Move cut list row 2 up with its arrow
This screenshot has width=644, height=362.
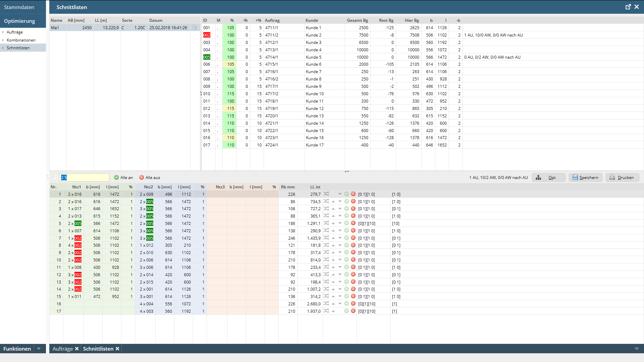pyautogui.click(x=333, y=202)
